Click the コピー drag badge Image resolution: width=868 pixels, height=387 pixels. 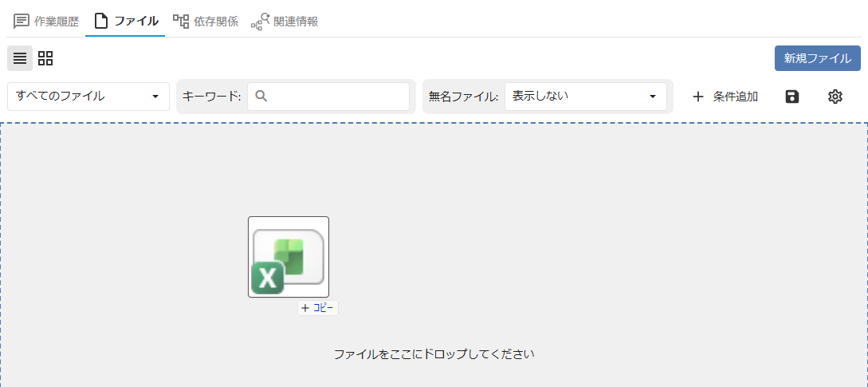318,308
